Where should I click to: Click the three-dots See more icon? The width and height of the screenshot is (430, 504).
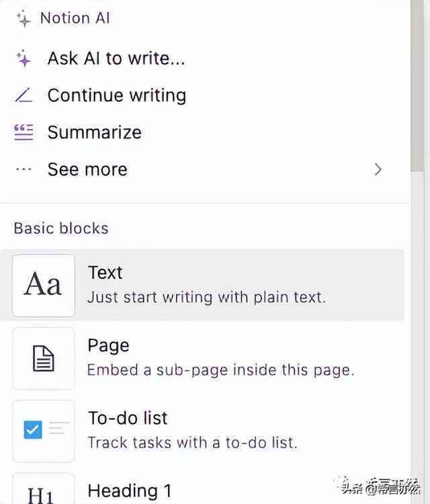click(x=24, y=169)
